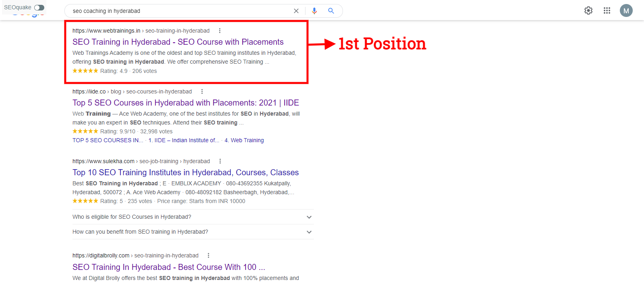Image resolution: width=644 pixels, height=282 pixels.
Task: Open the three-dot menu beside the iide.co URL
Action: [x=202, y=91]
